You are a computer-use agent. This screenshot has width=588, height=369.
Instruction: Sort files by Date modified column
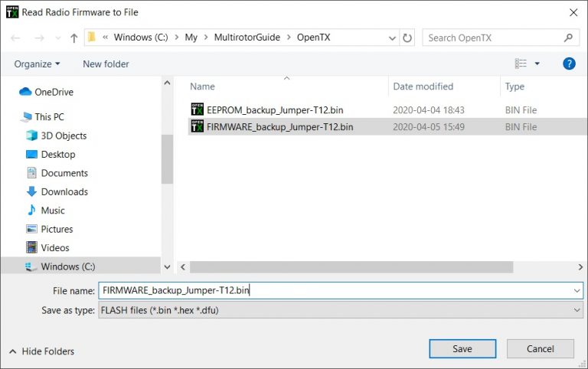423,87
